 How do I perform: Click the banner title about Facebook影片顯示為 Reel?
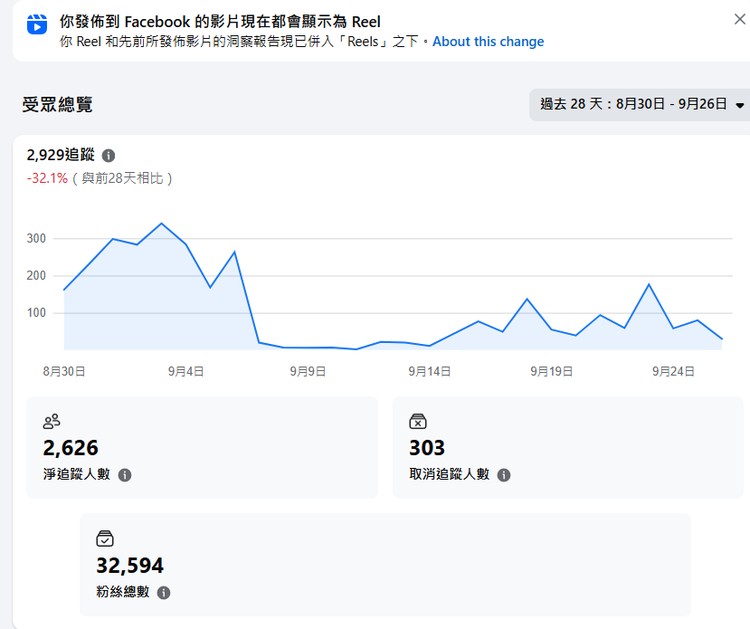pos(220,22)
